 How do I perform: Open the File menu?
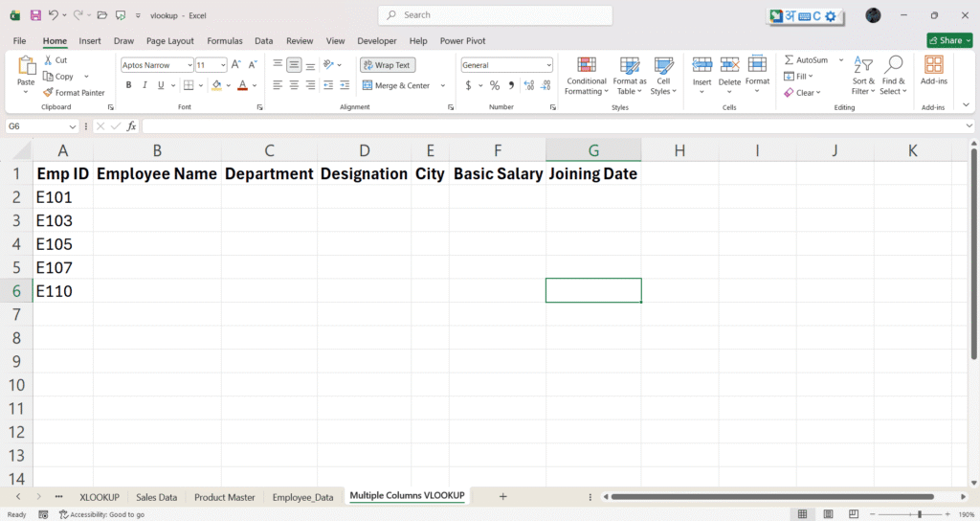pos(19,40)
